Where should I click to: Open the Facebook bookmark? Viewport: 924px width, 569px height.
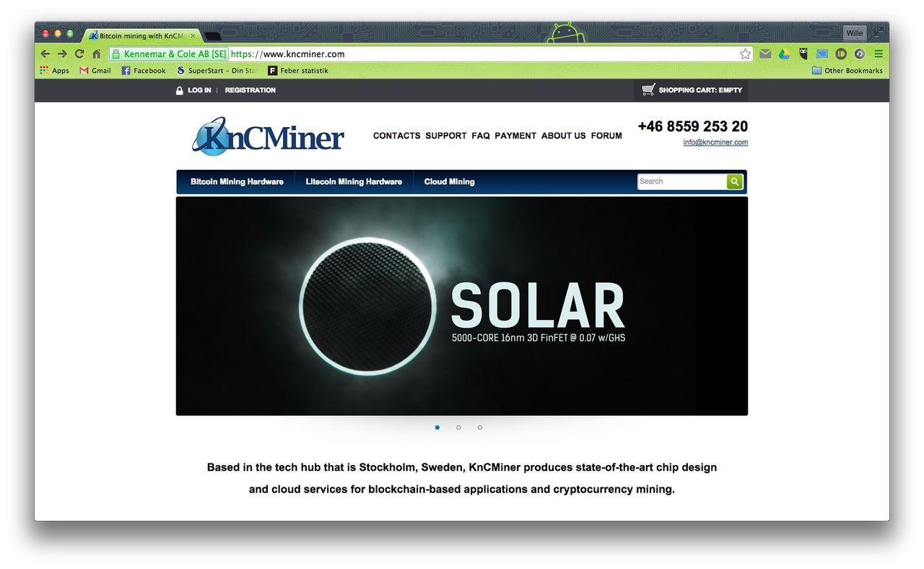tap(144, 71)
